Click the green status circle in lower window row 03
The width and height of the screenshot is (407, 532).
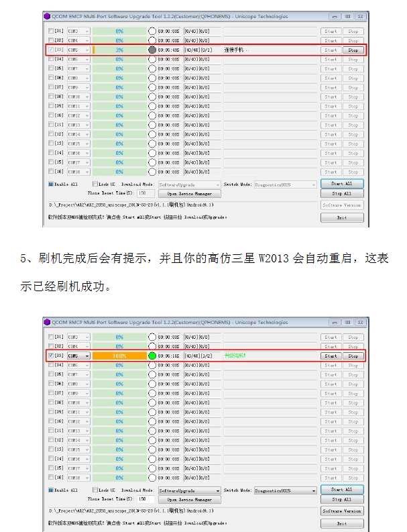click(x=152, y=356)
